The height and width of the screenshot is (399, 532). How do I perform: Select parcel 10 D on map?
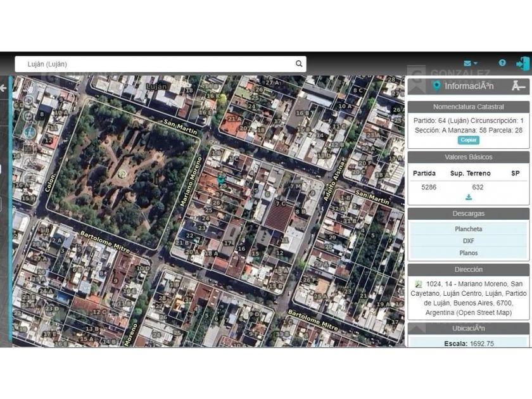tap(143, 268)
